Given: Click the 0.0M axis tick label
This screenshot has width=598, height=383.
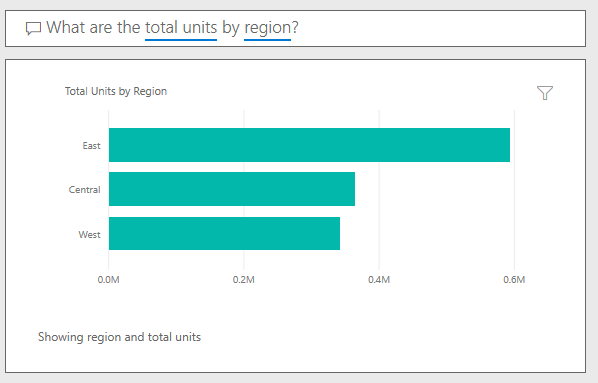Looking at the screenshot, I should pyautogui.click(x=108, y=280).
